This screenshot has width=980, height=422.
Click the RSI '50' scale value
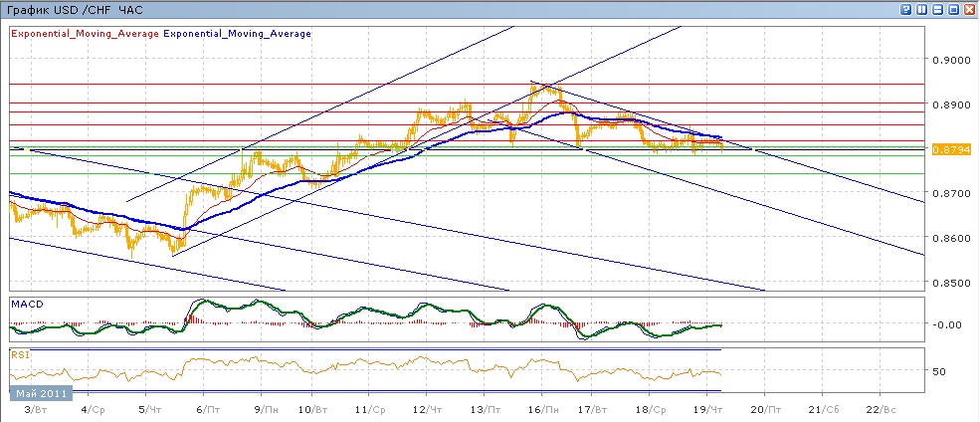point(941,371)
